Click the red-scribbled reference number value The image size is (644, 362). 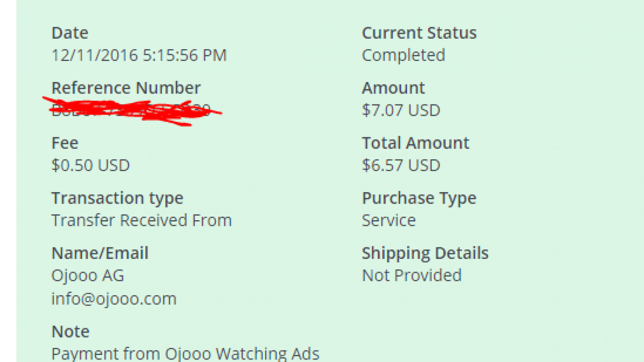click(x=131, y=110)
